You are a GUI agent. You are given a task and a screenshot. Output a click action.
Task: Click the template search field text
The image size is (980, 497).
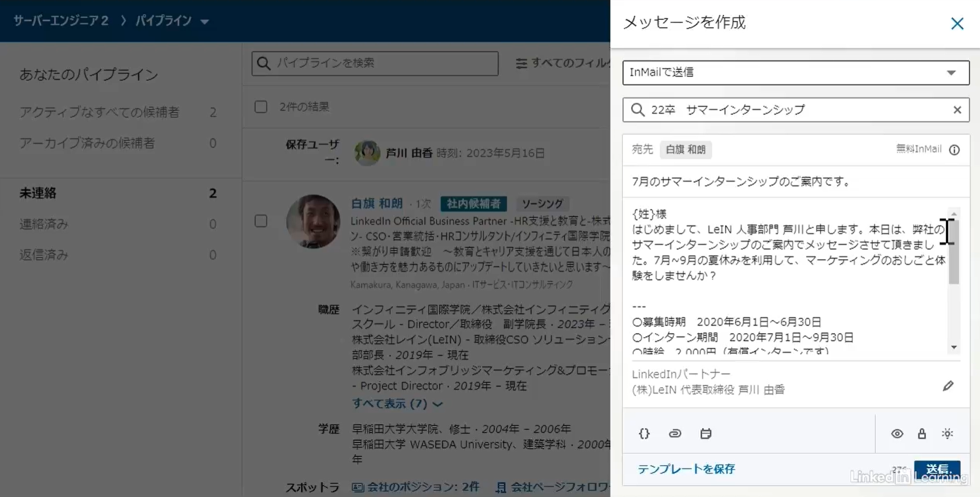pyautogui.click(x=728, y=110)
